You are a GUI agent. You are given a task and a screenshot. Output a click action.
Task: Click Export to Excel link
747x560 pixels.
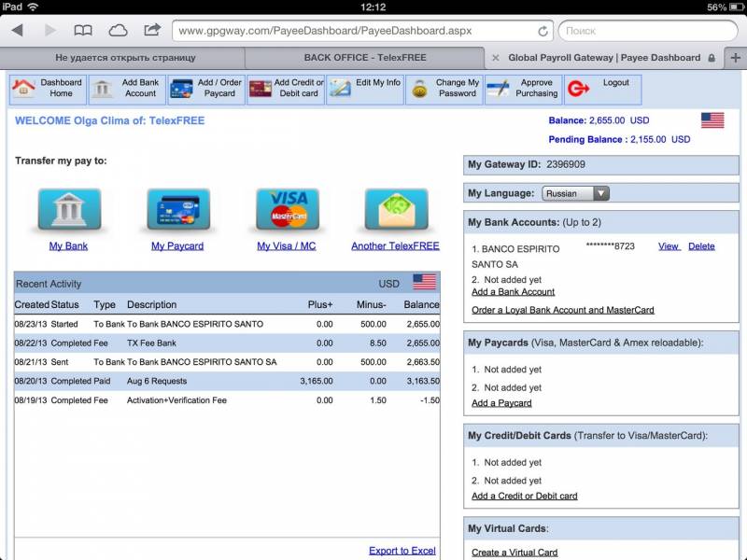[402, 551]
